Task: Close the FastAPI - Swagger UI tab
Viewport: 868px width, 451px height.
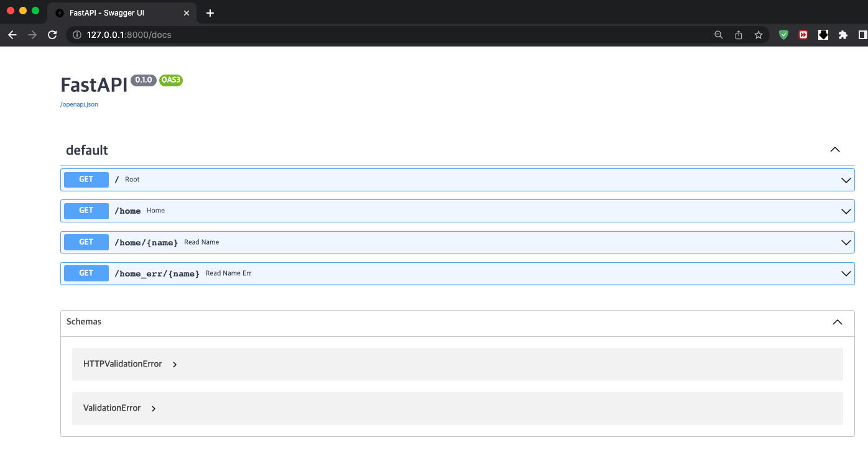Action: click(187, 13)
